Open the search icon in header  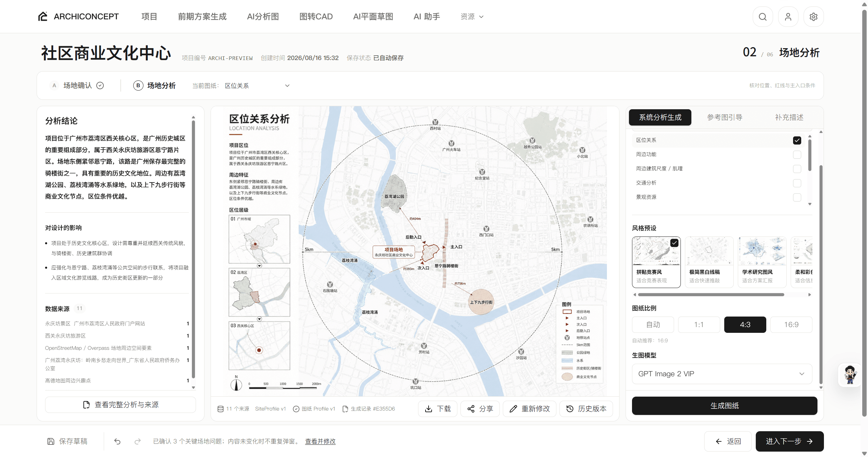(x=763, y=17)
